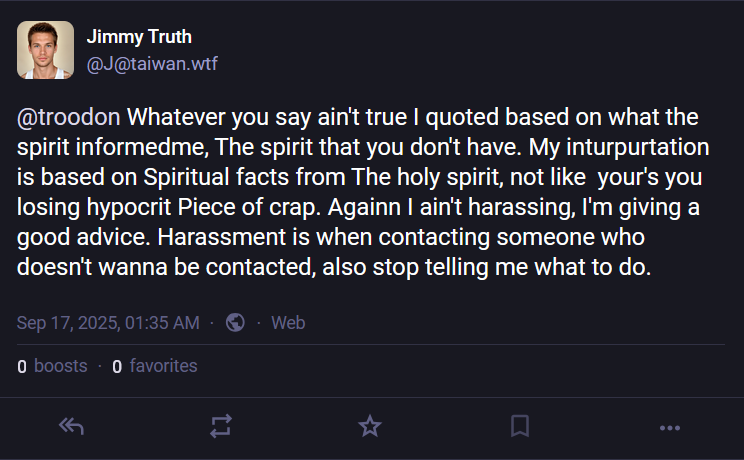Click the 'boosts' label text
The height and width of the screenshot is (460, 744).
pyautogui.click(x=61, y=366)
